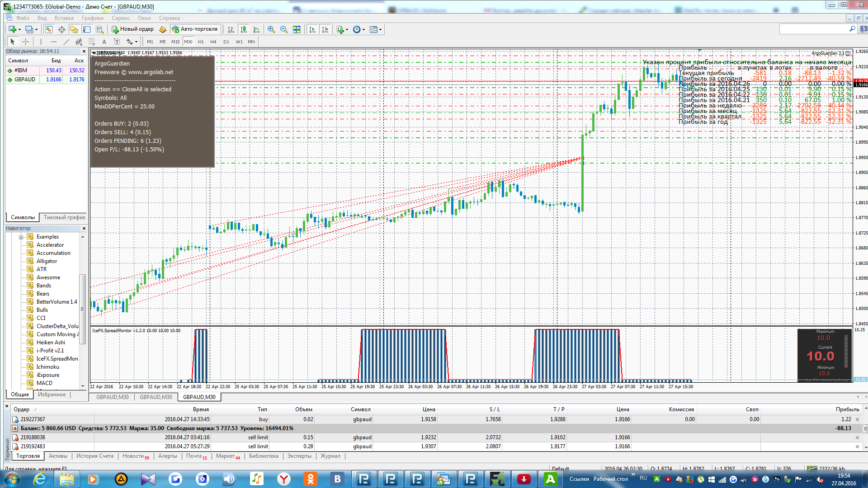This screenshot has width=868, height=488.
Task: Open the Файл menu
Action: [23, 18]
